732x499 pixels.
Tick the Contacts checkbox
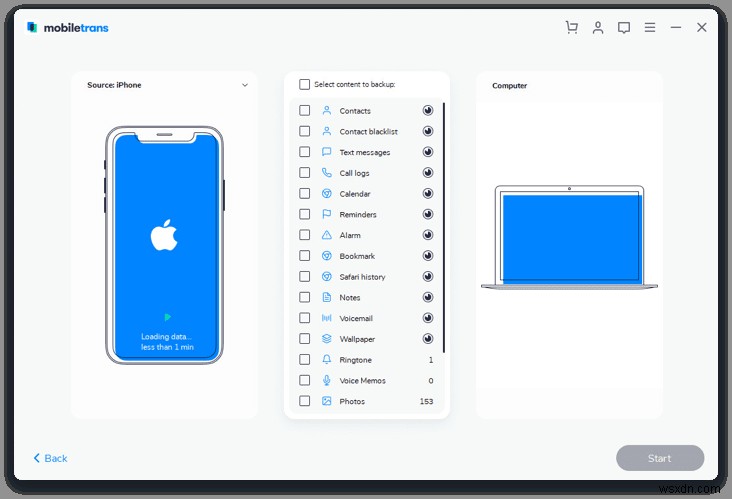[304, 111]
